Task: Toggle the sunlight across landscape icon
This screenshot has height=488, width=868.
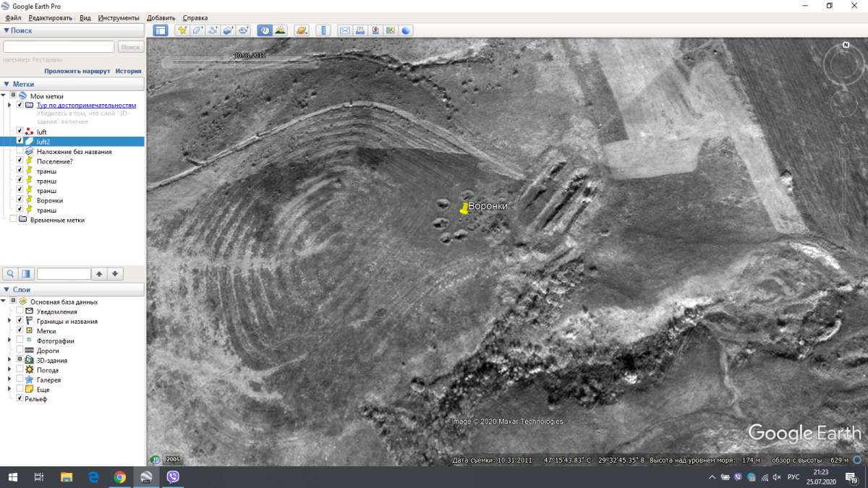Action: point(280,30)
